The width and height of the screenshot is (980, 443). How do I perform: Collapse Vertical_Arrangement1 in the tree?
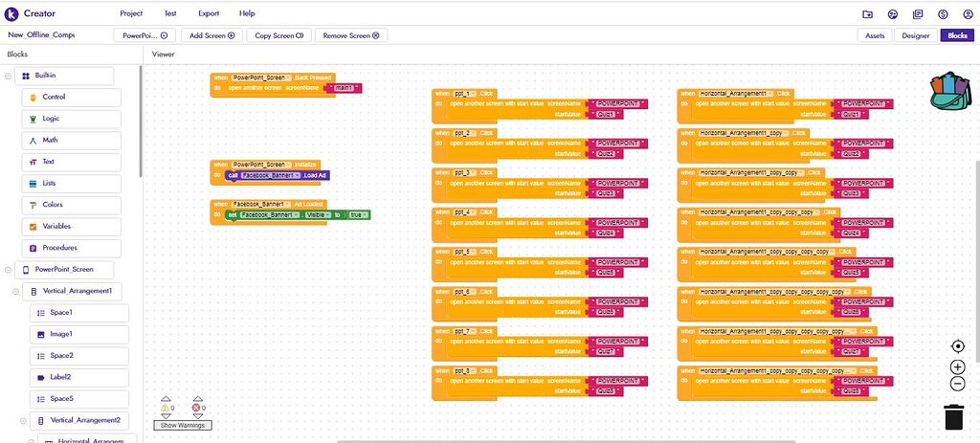15,292
